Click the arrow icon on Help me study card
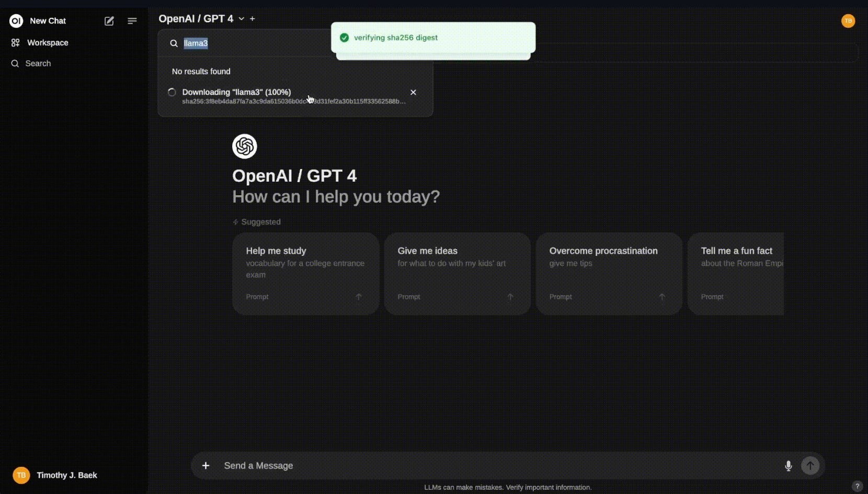This screenshot has height=494, width=868. (x=359, y=297)
